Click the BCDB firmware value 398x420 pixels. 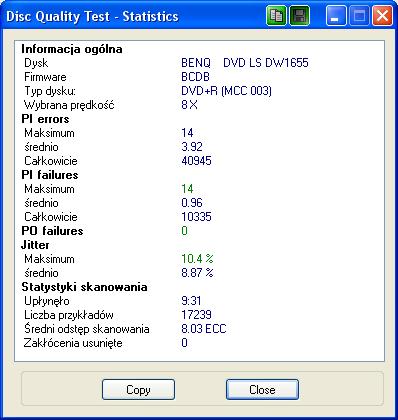[195, 77]
